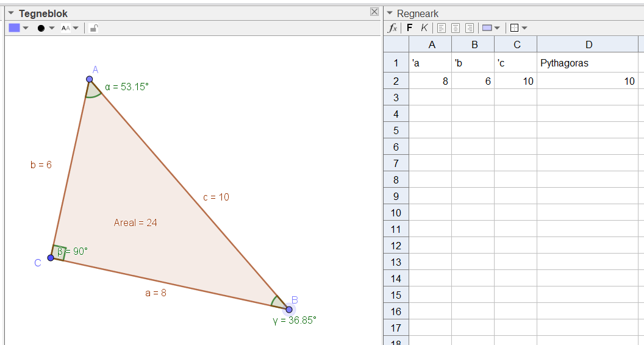Viewport: 644px width, 345px height.
Task: Open the cell background color dropdown
Action: pos(497,28)
